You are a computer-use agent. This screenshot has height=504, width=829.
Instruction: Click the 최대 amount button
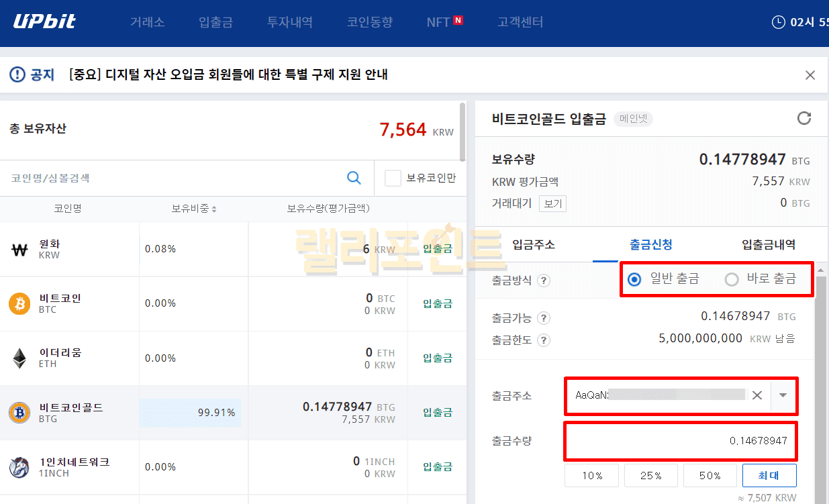click(769, 476)
